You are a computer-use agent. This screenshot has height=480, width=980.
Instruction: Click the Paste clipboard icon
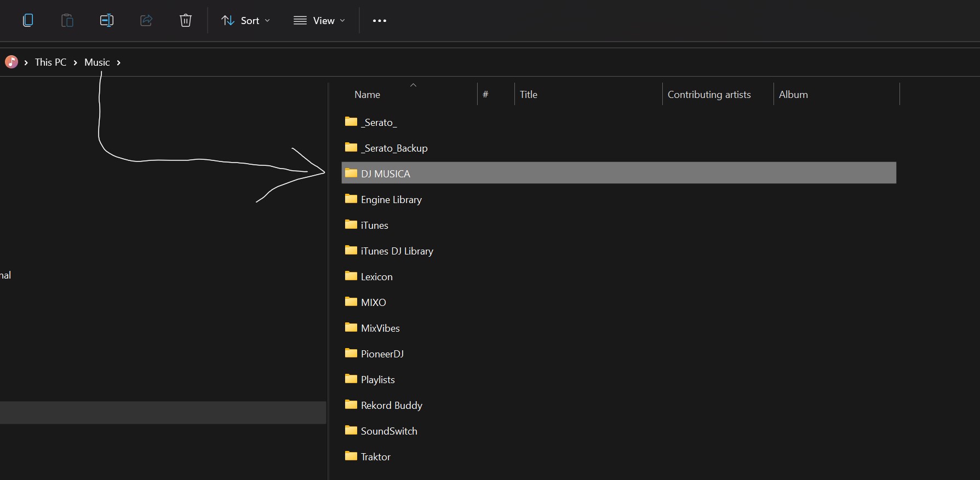pos(67,20)
